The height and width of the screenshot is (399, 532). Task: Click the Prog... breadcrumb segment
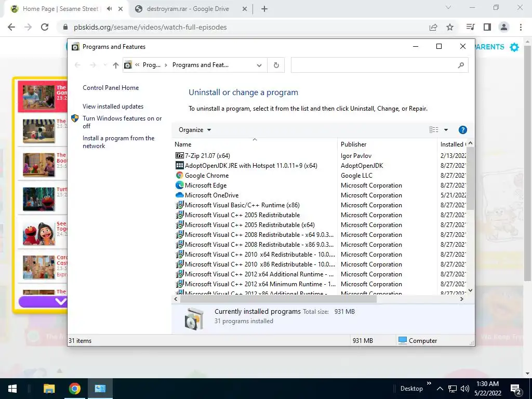(152, 65)
